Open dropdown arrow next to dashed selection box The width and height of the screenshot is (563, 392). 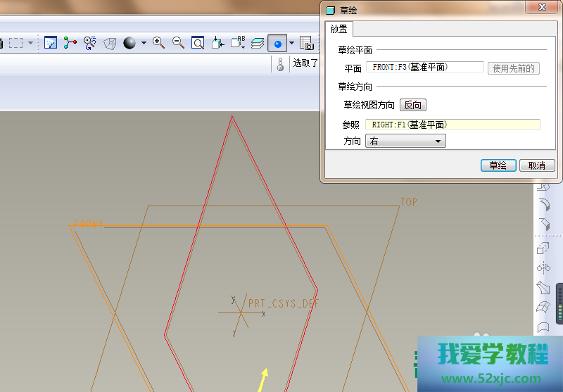pos(30,43)
